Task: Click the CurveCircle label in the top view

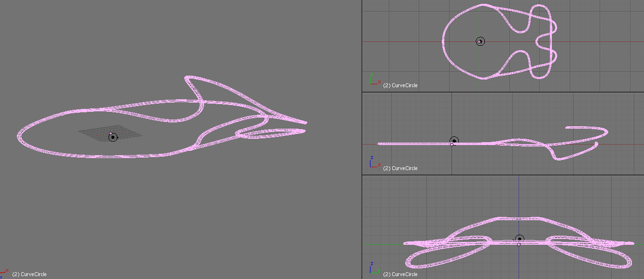Action: [400, 85]
